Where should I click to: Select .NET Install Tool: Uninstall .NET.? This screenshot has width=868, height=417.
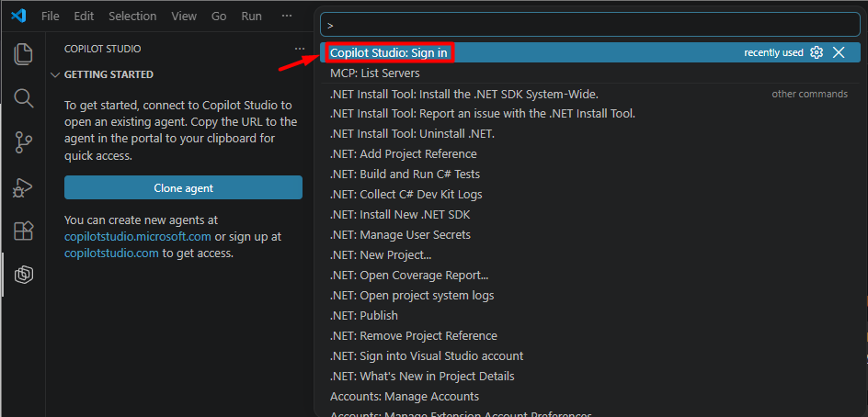[590, 134]
